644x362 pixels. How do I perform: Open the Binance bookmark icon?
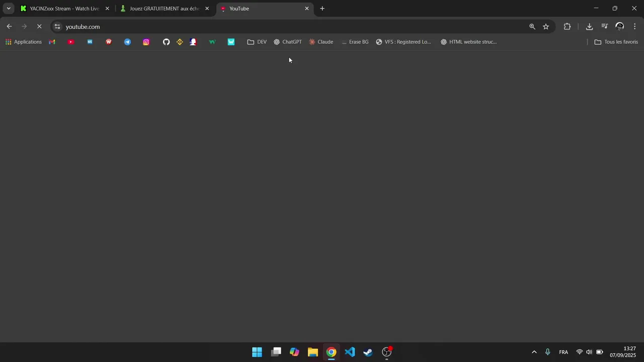(x=180, y=42)
